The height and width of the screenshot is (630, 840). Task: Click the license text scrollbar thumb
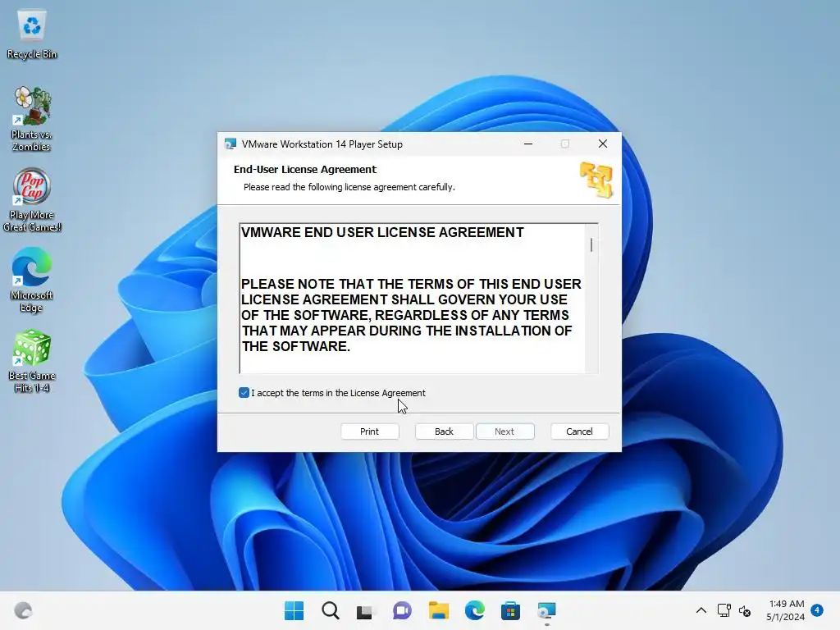pyautogui.click(x=591, y=244)
